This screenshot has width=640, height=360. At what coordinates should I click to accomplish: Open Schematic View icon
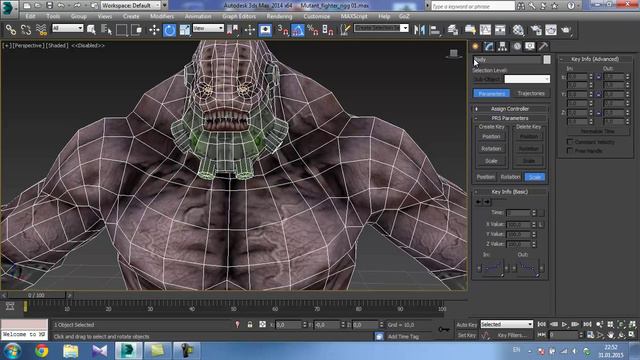click(500, 30)
